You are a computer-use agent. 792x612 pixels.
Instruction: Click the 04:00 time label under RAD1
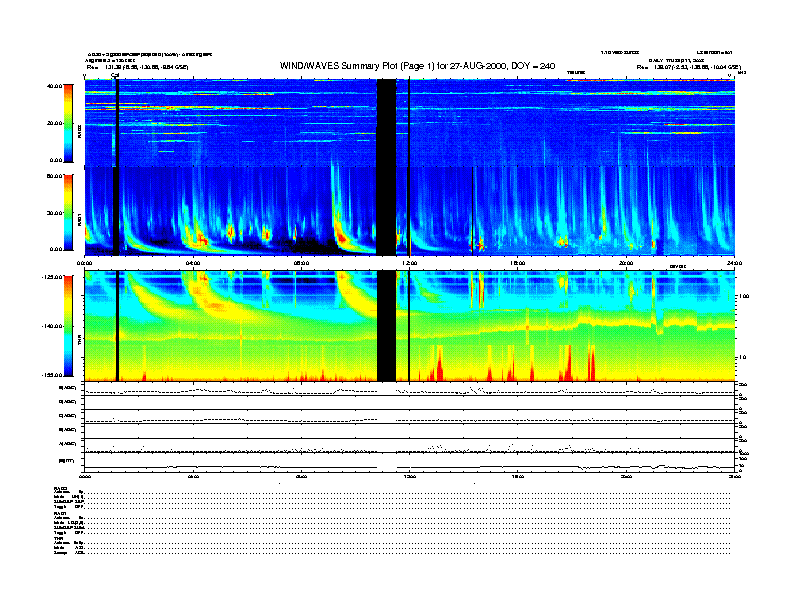click(193, 263)
